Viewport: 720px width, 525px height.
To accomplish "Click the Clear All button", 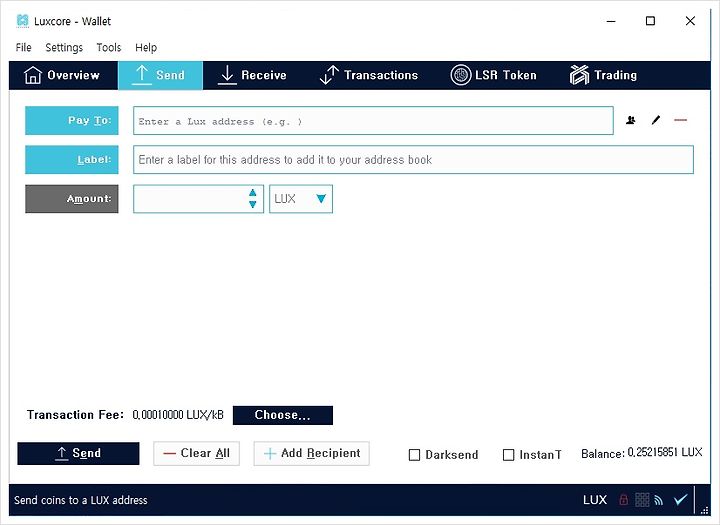I will [197, 453].
